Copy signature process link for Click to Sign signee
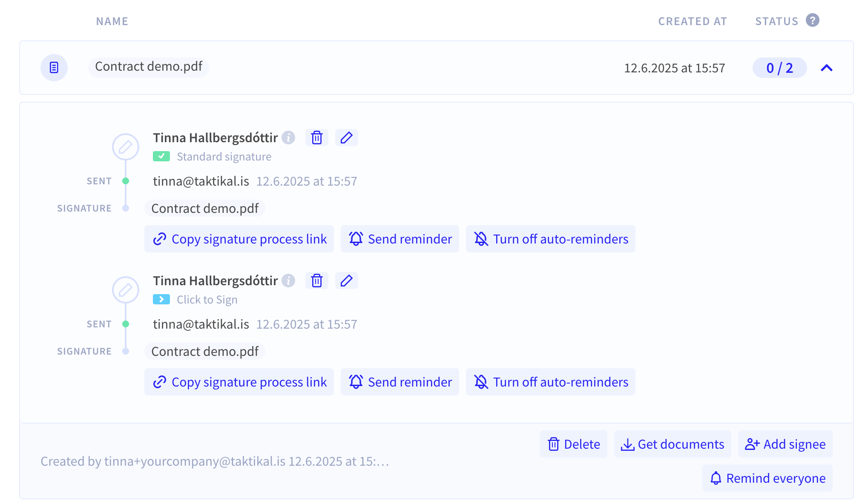The image size is (868, 504). (239, 382)
